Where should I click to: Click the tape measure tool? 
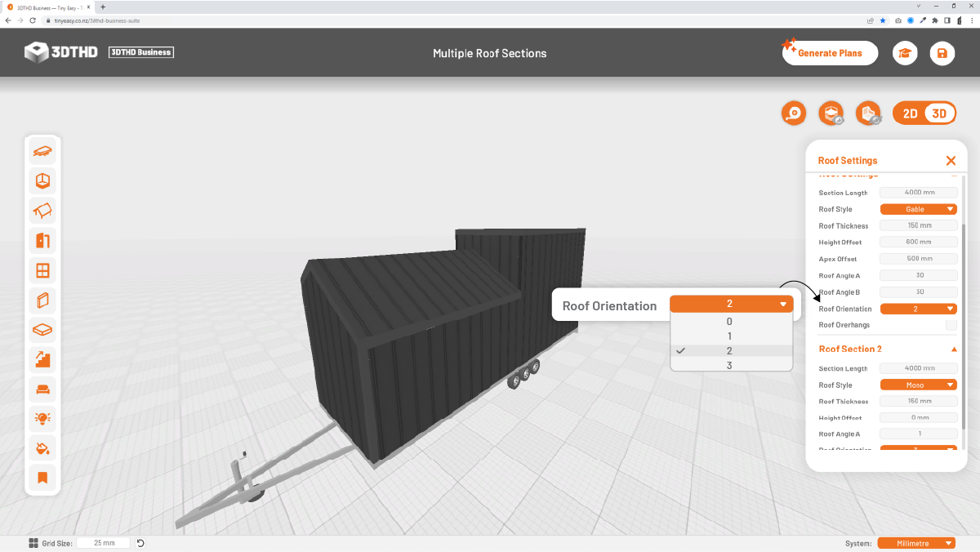click(x=793, y=114)
